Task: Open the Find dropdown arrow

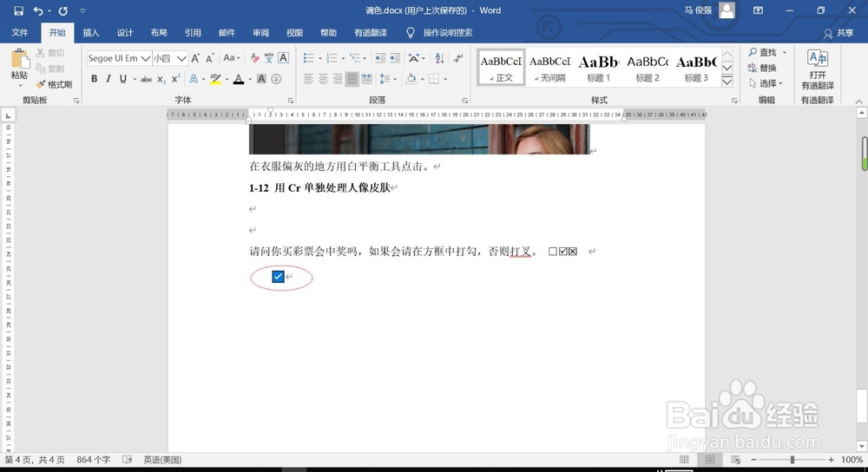Action: point(785,52)
